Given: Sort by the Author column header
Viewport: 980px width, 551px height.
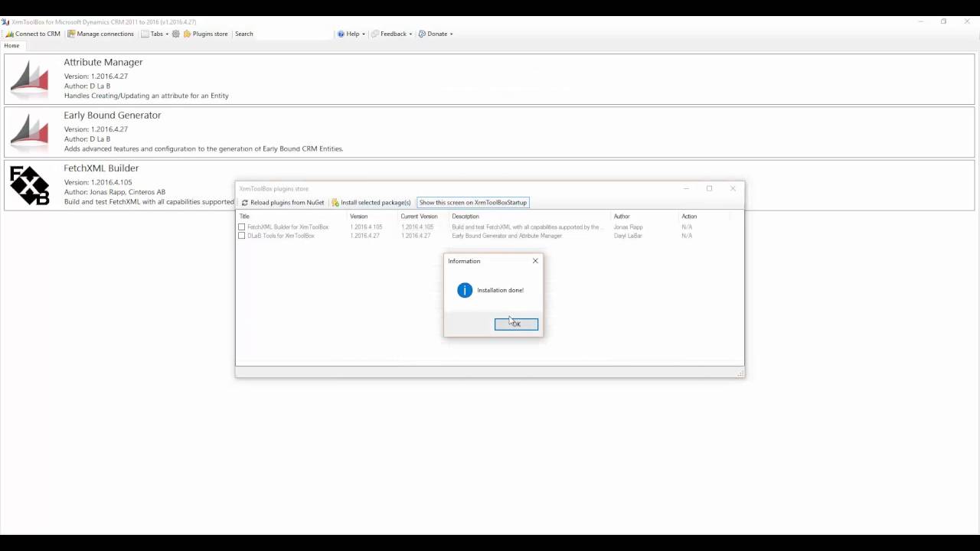Looking at the screenshot, I should (645, 217).
